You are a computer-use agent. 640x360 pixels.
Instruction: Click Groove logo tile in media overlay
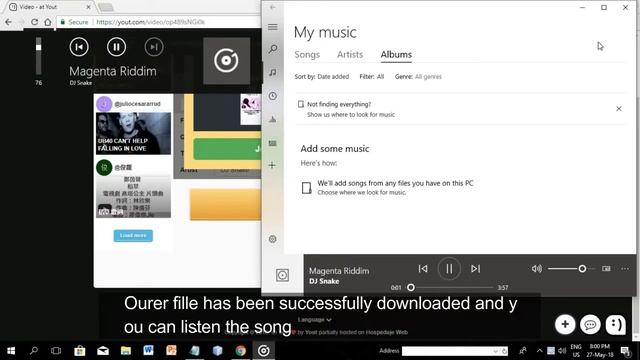(227, 61)
